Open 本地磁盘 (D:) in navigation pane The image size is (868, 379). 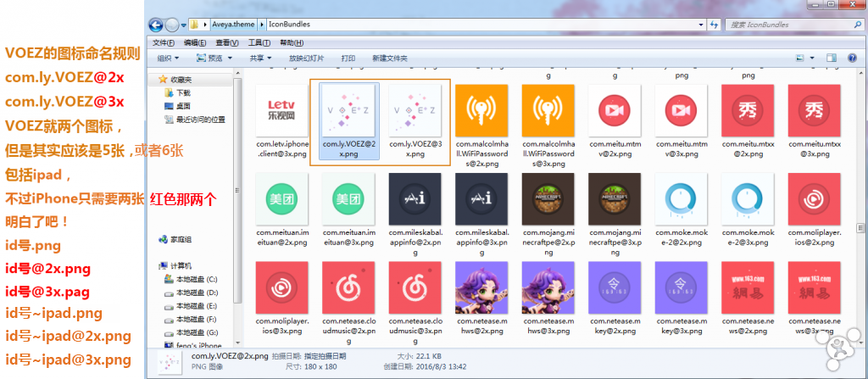point(191,293)
